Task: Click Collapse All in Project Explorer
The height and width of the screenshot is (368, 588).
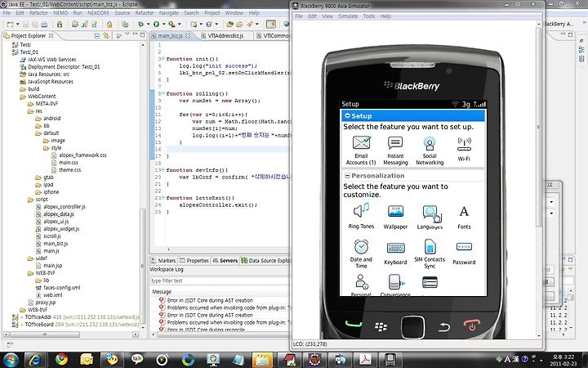Action: [x=96, y=36]
